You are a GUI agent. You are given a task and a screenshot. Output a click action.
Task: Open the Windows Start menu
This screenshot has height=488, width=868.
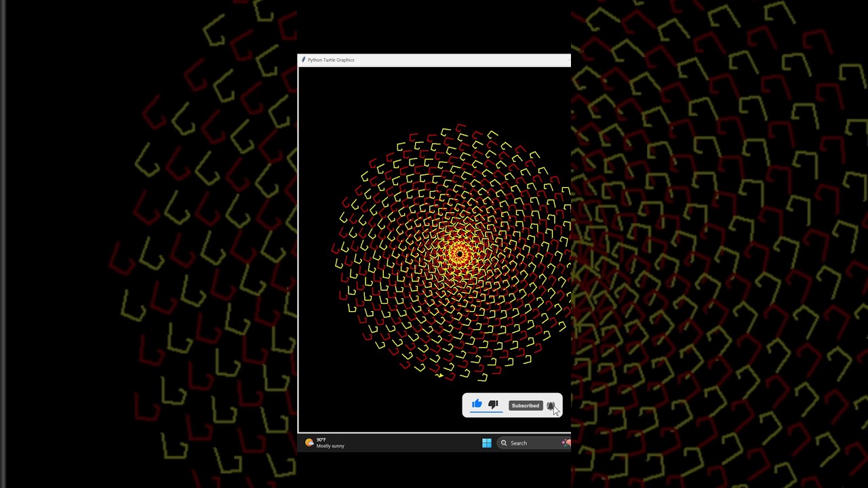[486, 443]
